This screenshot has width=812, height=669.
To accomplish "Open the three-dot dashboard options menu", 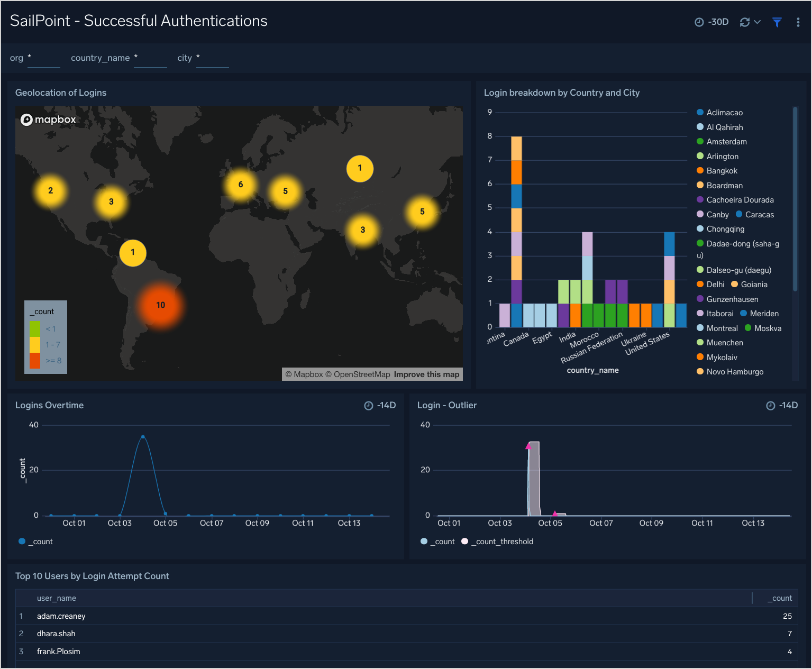I will (x=798, y=22).
